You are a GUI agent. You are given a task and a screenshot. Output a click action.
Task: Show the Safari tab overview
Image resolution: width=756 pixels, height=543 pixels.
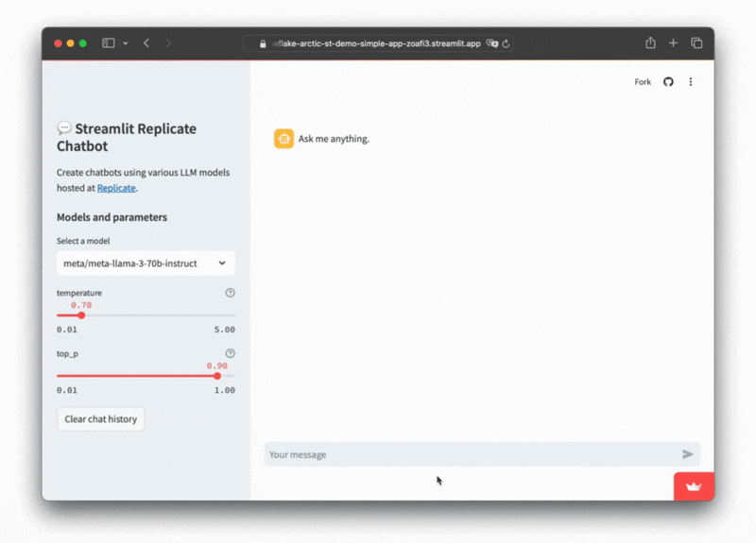click(696, 43)
